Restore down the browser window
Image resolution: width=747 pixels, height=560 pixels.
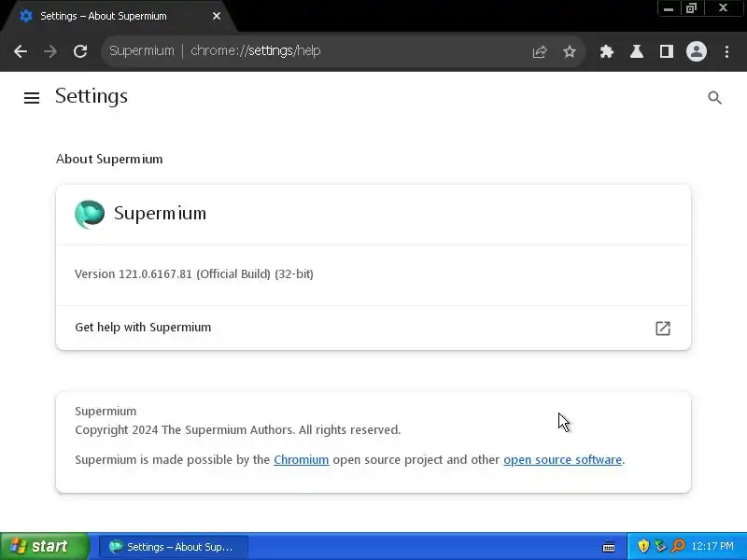coord(691,8)
